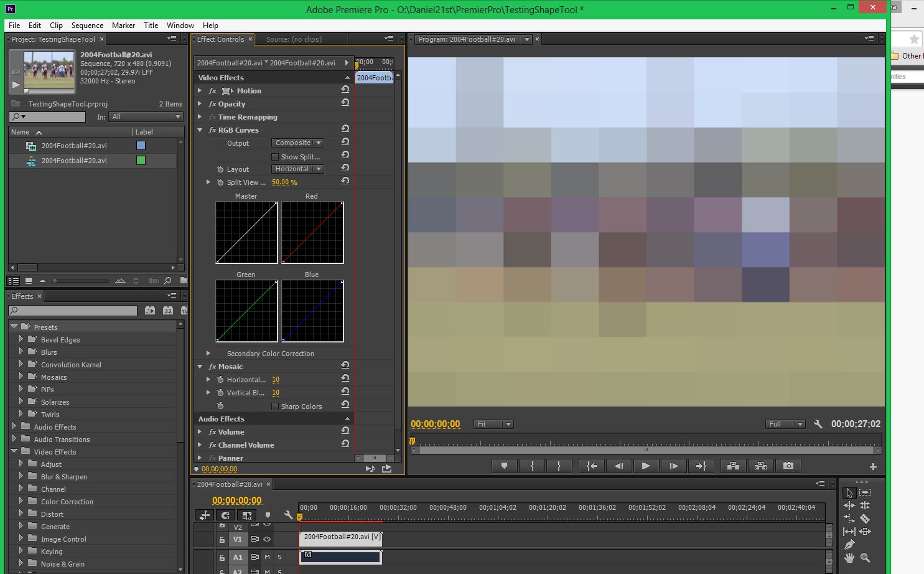Solo the A1 audio track
The width and height of the screenshot is (924, 574).
[279, 557]
